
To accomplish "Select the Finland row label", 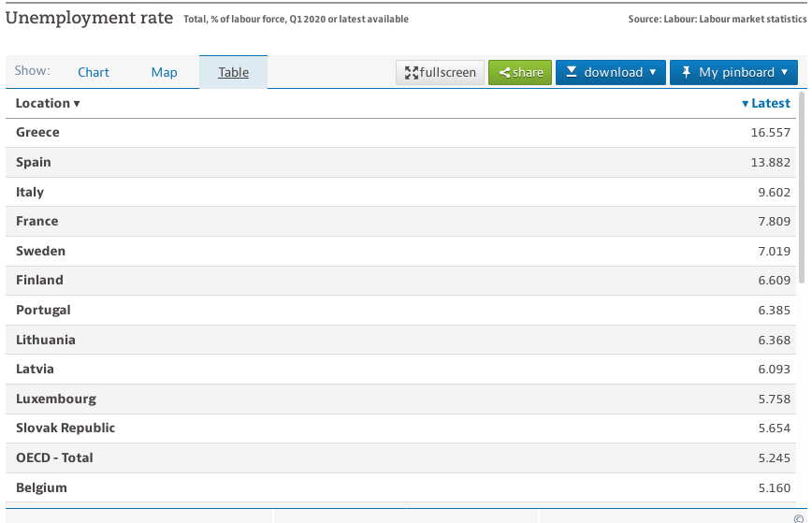I will pyautogui.click(x=39, y=280).
